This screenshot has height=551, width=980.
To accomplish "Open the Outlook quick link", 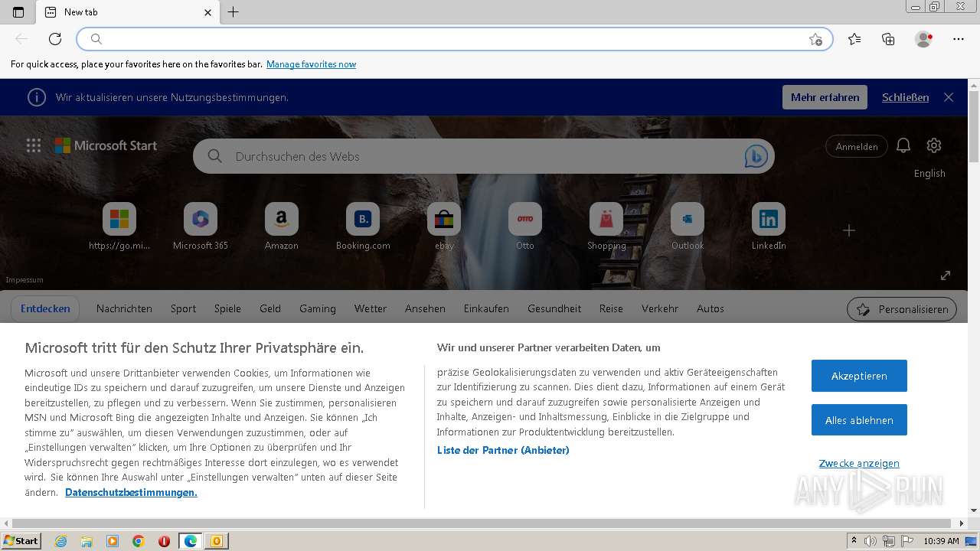I will click(x=688, y=227).
